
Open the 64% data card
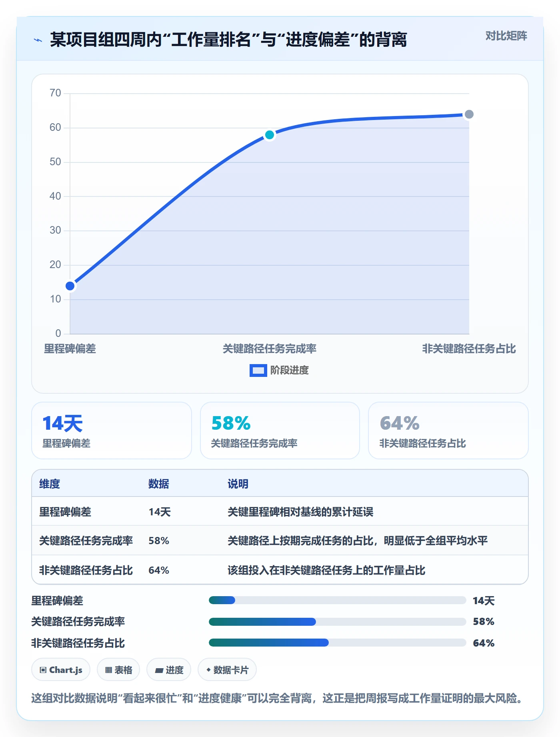pyautogui.click(x=448, y=431)
